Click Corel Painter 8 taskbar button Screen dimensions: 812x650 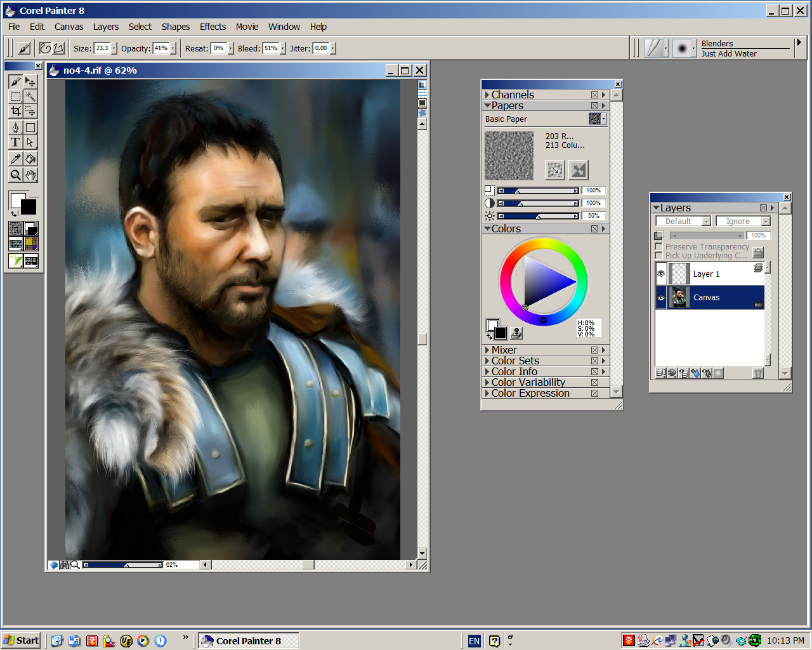coord(248,640)
